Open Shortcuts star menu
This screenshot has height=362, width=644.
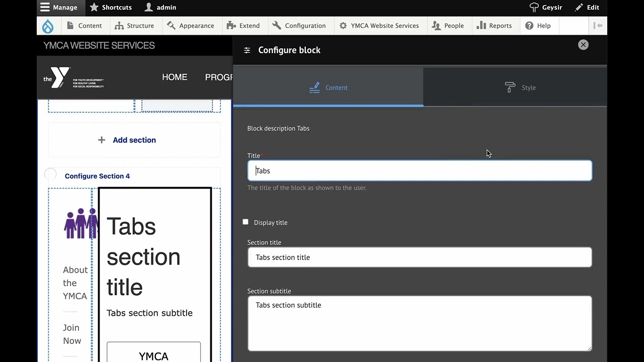(111, 8)
